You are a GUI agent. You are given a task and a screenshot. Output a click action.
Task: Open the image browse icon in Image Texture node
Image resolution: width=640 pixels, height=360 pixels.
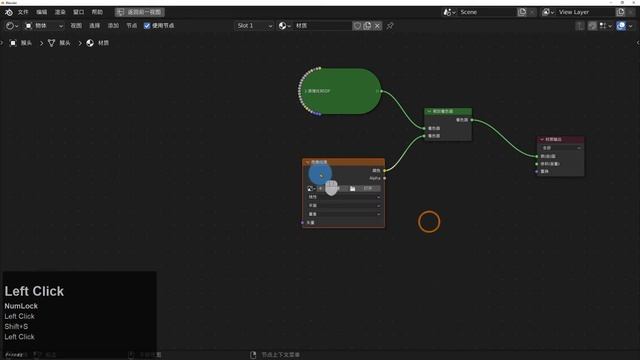pos(311,189)
